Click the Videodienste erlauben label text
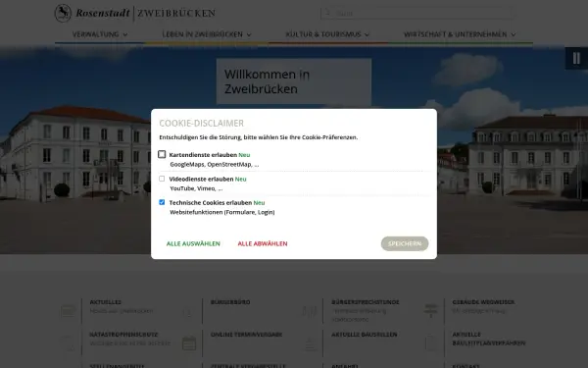The height and width of the screenshot is (368, 588). (201, 180)
